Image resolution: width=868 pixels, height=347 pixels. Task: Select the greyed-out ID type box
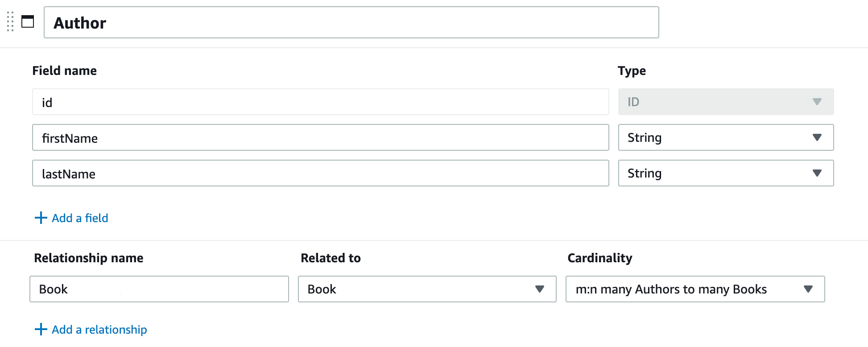point(726,102)
